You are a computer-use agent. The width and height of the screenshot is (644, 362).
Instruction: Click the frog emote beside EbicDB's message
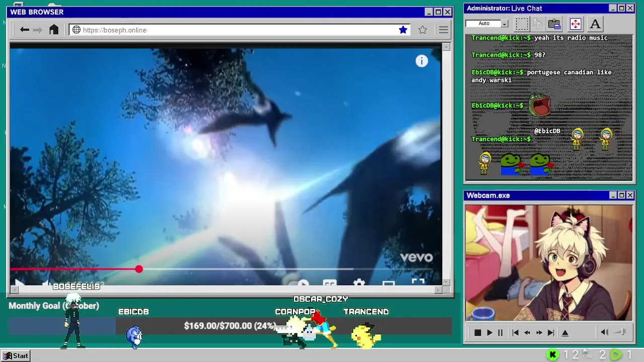tap(540, 105)
